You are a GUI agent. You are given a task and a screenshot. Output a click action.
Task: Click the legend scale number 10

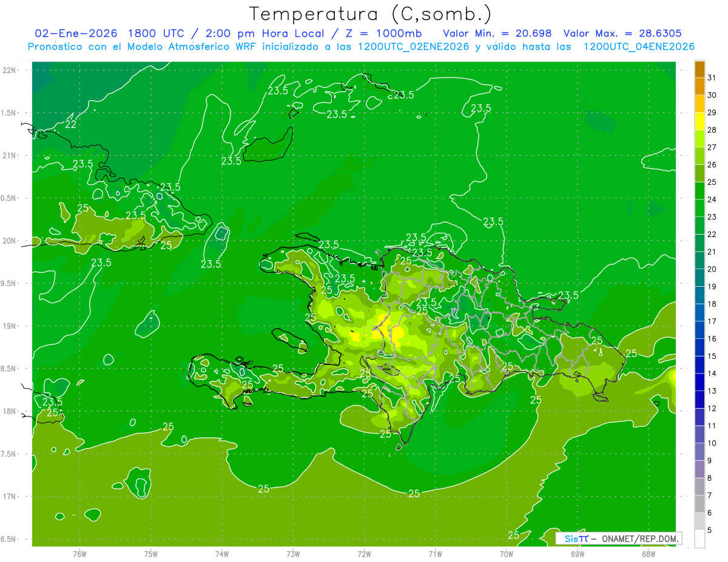pyautogui.click(x=712, y=444)
